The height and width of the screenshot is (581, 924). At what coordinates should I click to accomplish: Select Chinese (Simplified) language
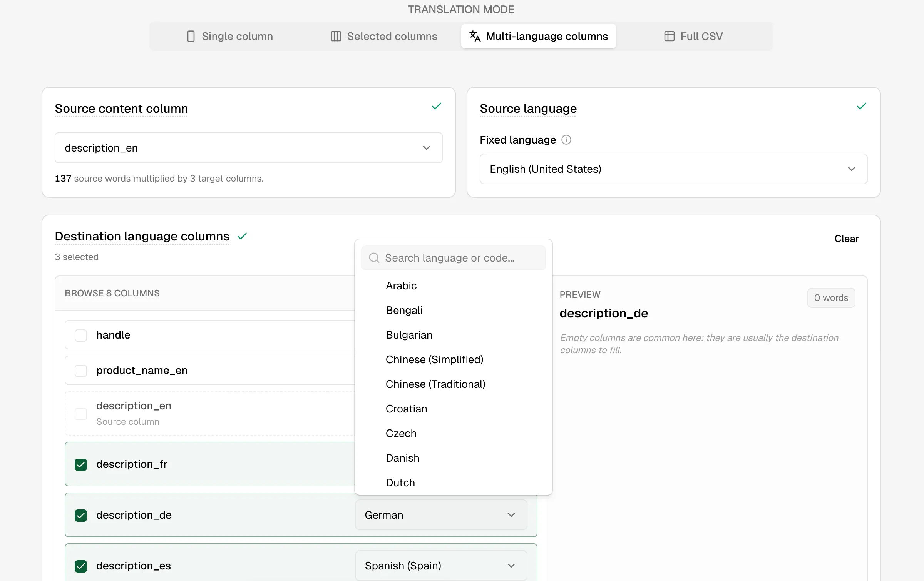pos(453,359)
